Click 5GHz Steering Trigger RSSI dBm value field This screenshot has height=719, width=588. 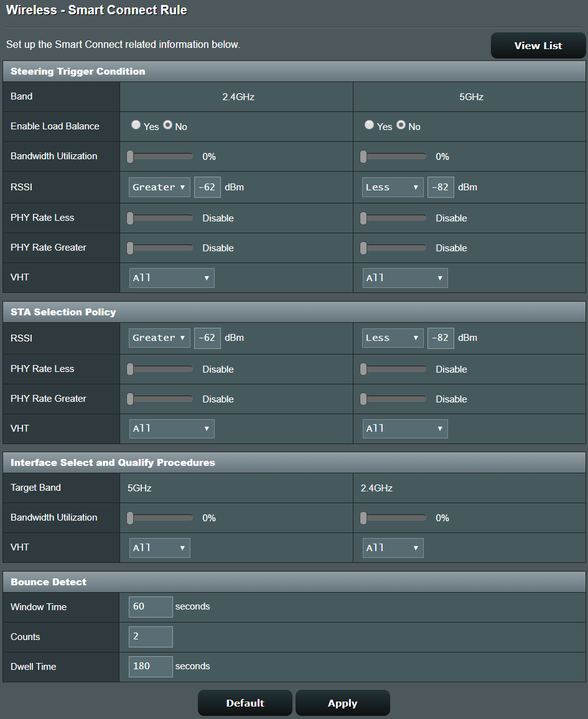[x=441, y=187]
